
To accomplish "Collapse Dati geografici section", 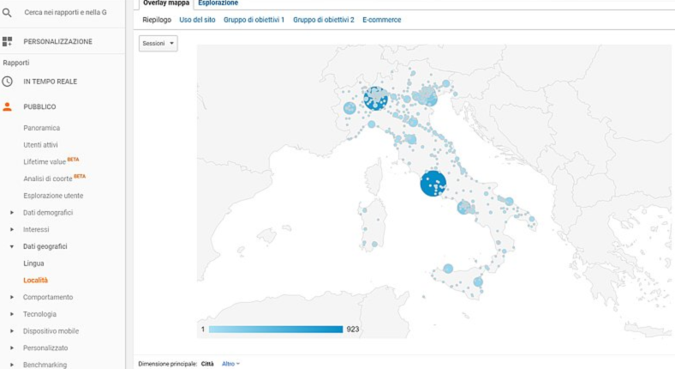I will [12, 246].
